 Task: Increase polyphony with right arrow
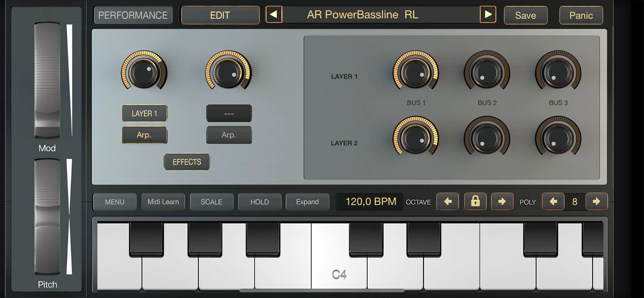596,201
